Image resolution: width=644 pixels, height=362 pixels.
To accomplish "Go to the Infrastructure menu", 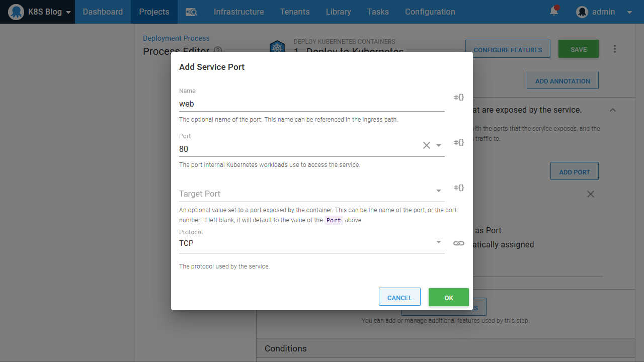I will (238, 12).
